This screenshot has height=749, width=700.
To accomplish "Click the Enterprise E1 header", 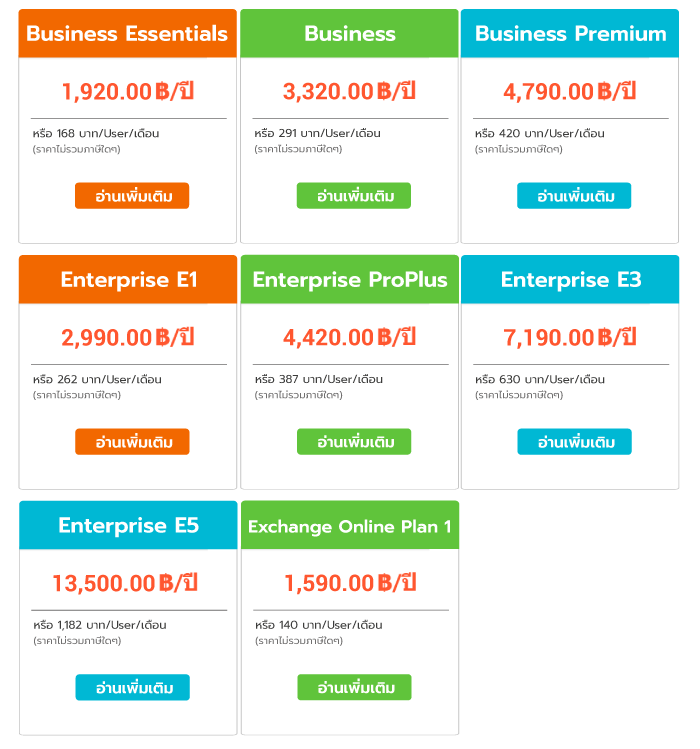I will pos(127,280).
